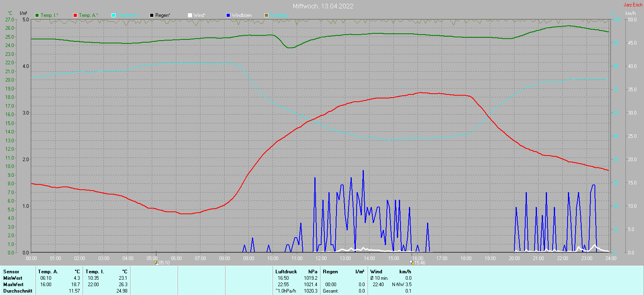Click the 'Windböen' legend label
This screenshot has width=644, height=295.
242,15
